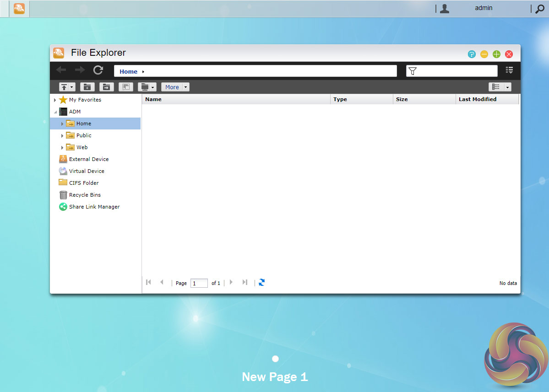The image size is (549, 392).
Task: Select the Web folder in tree
Action: click(x=82, y=147)
